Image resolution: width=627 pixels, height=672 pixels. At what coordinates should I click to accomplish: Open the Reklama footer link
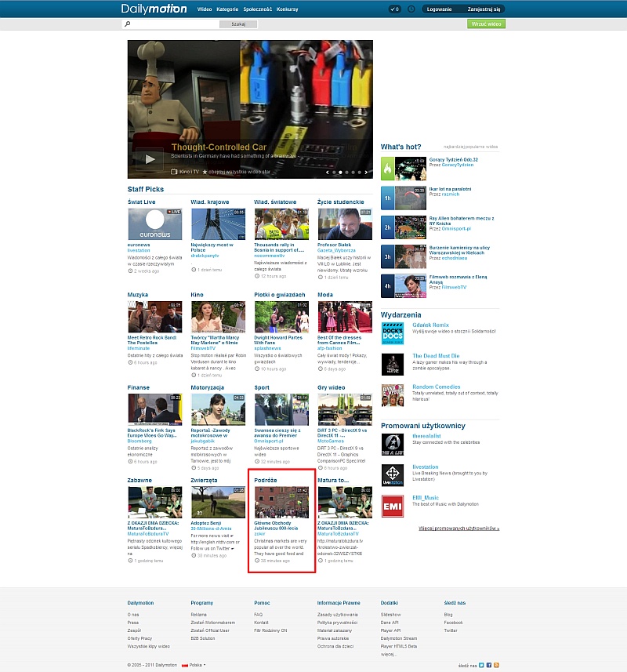pyautogui.click(x=199, y=615)
